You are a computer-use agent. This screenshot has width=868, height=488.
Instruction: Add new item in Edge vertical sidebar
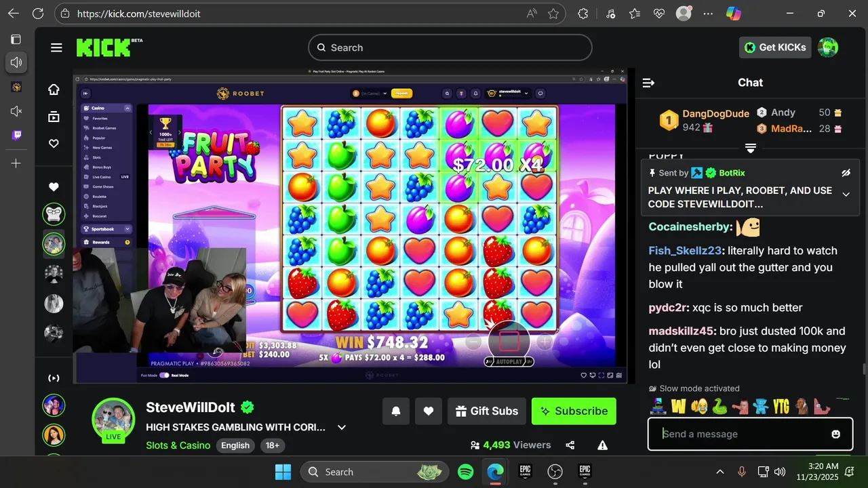tap(16, 163)
